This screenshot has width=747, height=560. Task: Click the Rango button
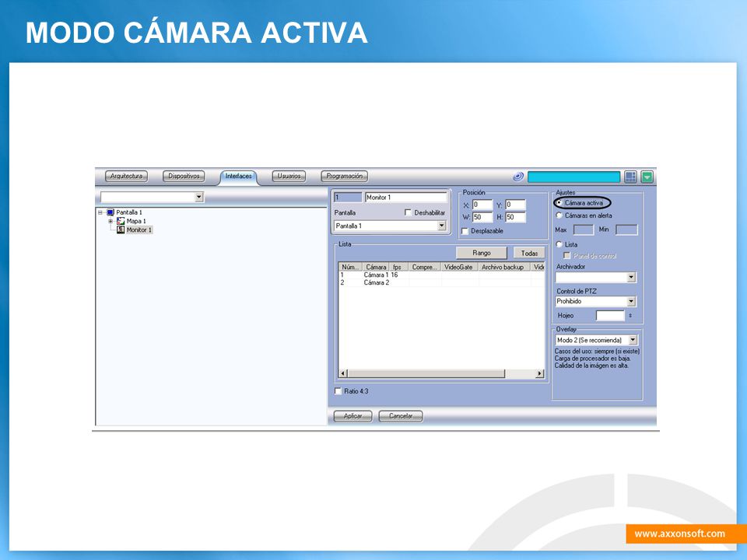click(481, 253)
